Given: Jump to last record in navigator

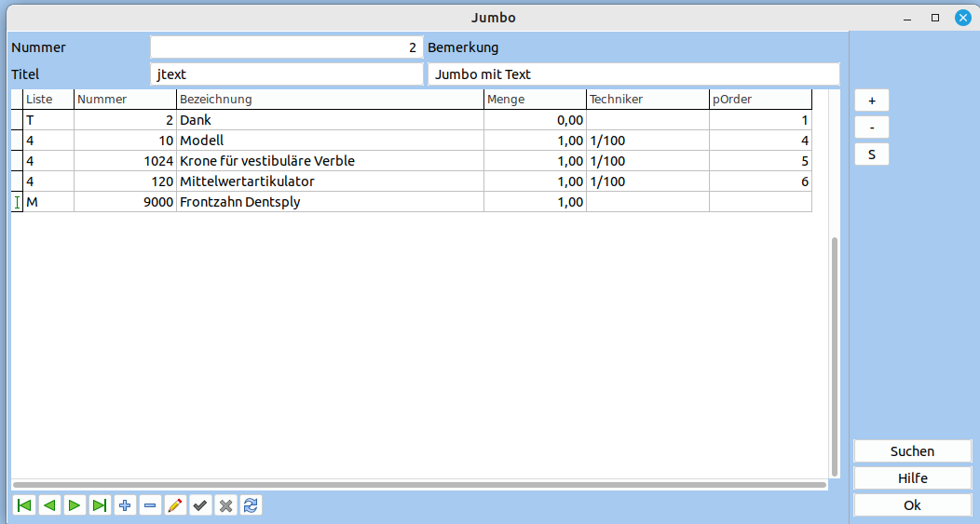Looking at the screenshot, I should coord(100,505).
